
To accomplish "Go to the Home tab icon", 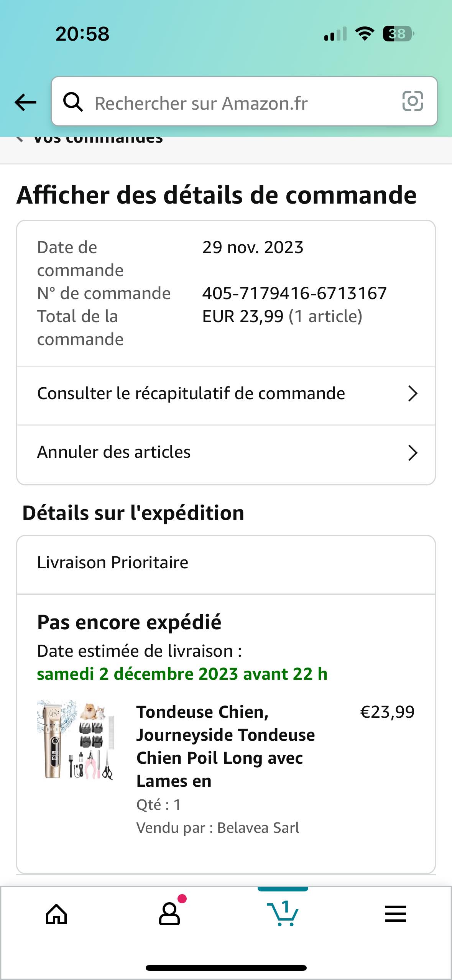I will coord(56,914).
